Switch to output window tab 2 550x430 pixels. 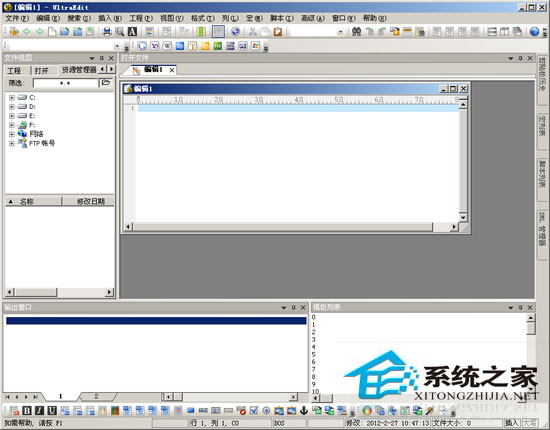[x=96, y=396]
